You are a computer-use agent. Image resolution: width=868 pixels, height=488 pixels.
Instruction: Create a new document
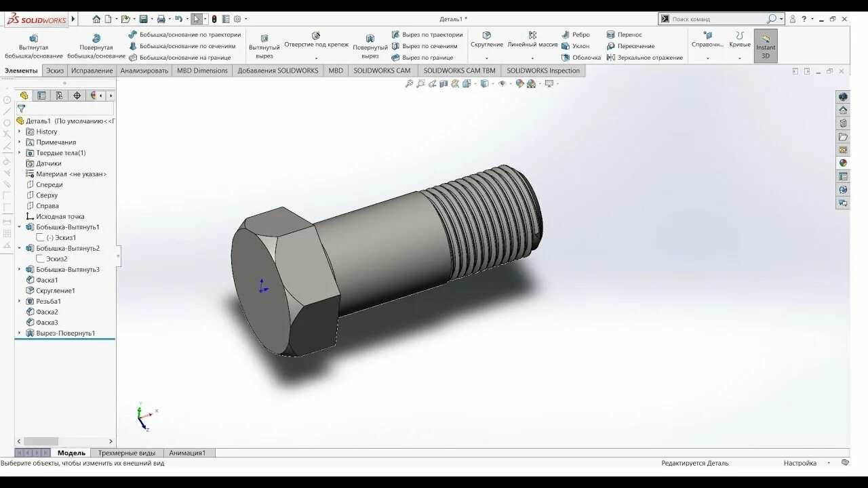(107, 19)
